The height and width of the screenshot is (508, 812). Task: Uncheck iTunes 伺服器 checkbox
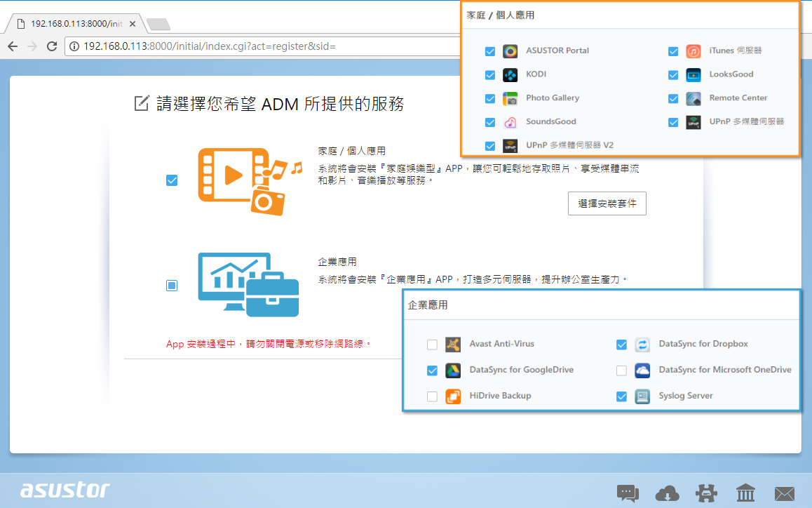click(x=673, y=51)
